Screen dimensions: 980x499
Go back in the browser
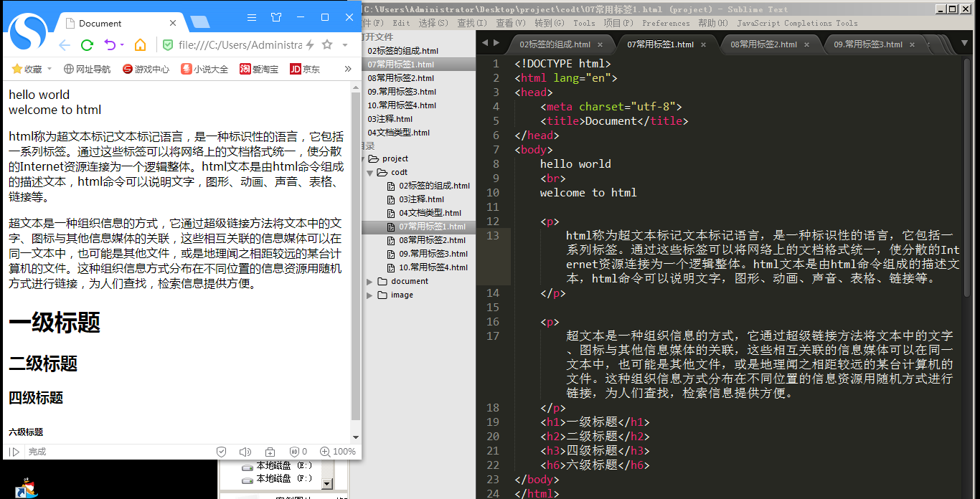pos(65,45)
